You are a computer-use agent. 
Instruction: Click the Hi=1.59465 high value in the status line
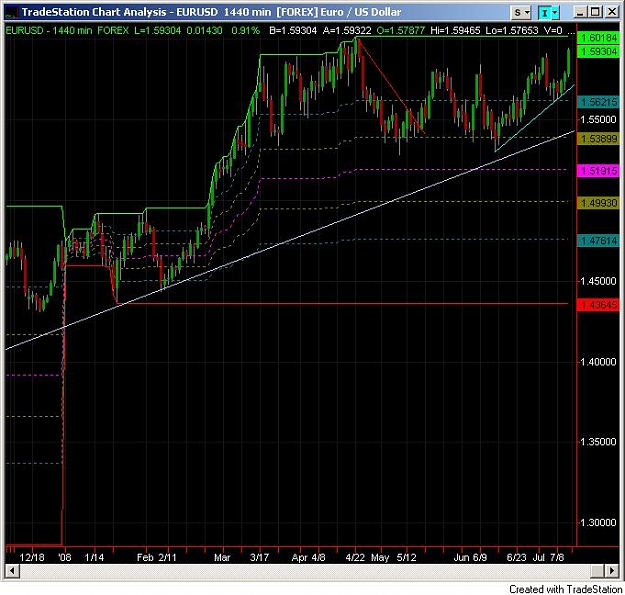click(x=455, y=30)
